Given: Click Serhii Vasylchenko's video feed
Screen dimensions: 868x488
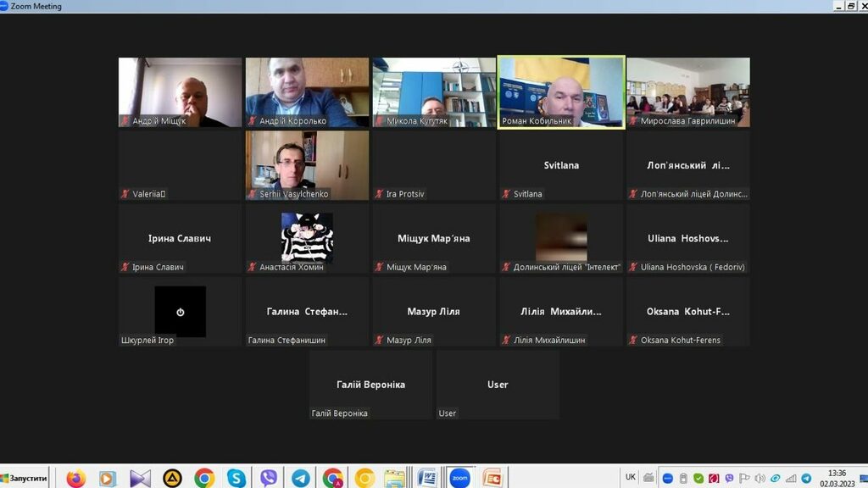Looking at the screenshot, I should coord(307,164).
